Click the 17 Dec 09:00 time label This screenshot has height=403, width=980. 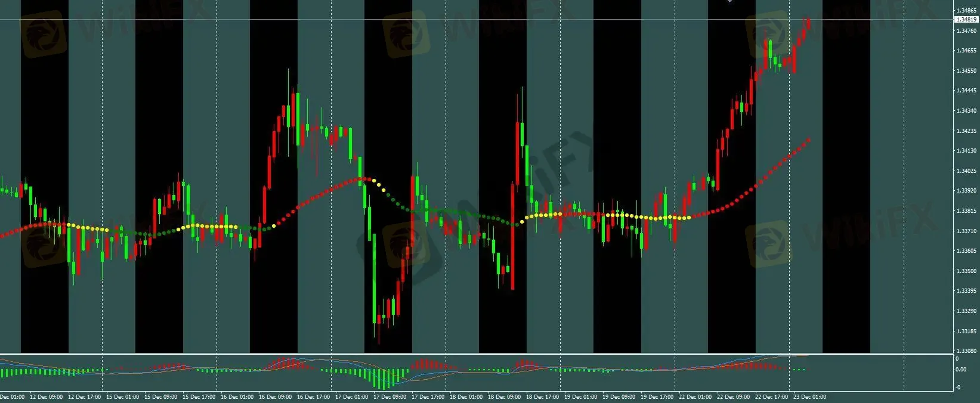click(x=389, y=396)
